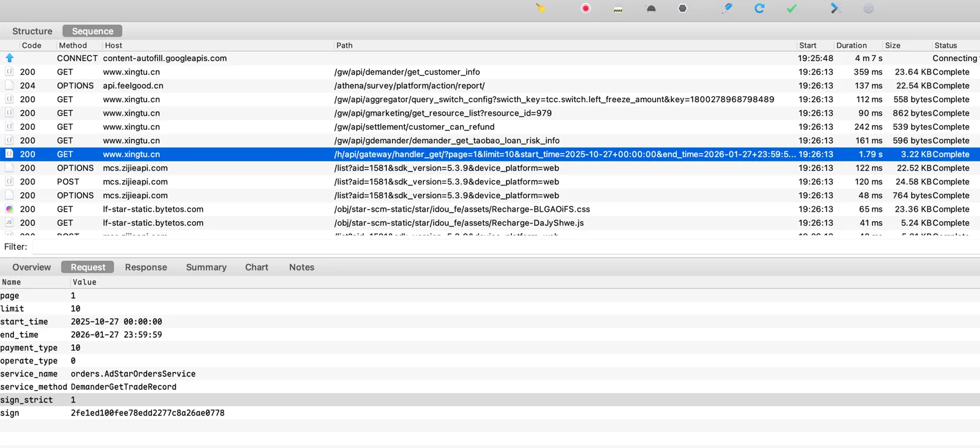Viewport: 980px width, 448px height.
Task: Sort requests by Duration column header
Action: coord(851,45)
